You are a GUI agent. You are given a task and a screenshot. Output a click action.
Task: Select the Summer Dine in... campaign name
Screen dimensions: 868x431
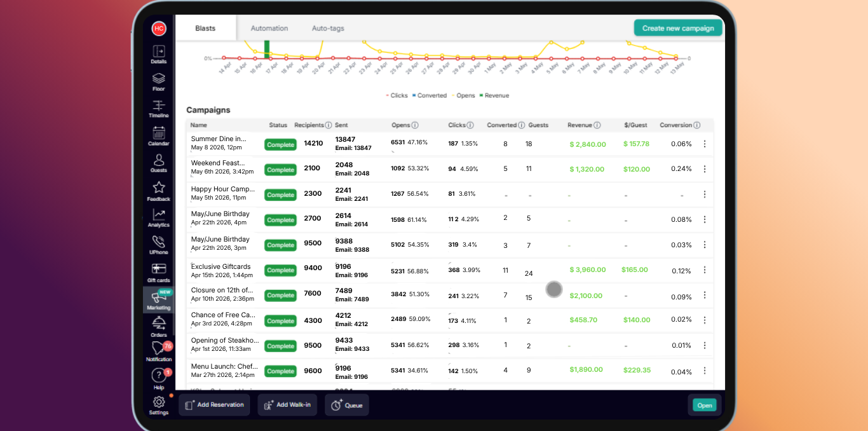219,139
